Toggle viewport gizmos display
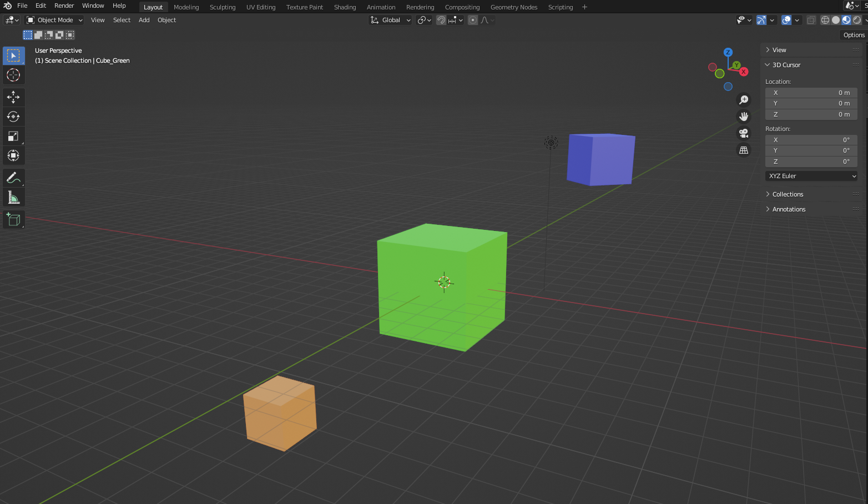This screenshot has height=504, width=868. 761,20
